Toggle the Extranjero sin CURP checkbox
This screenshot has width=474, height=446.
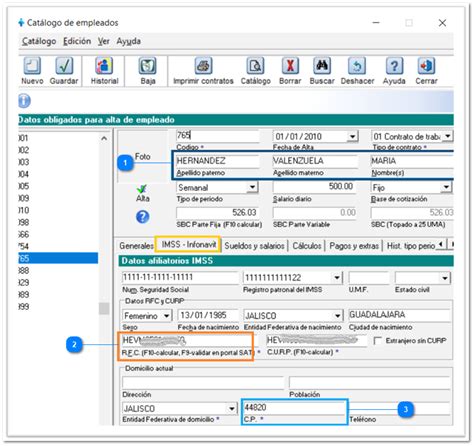[378, 341]
